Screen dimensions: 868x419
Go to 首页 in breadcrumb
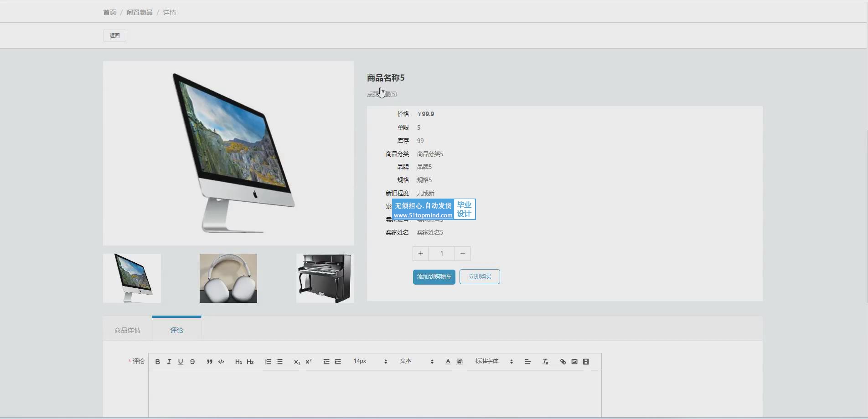tap(109, 12)
